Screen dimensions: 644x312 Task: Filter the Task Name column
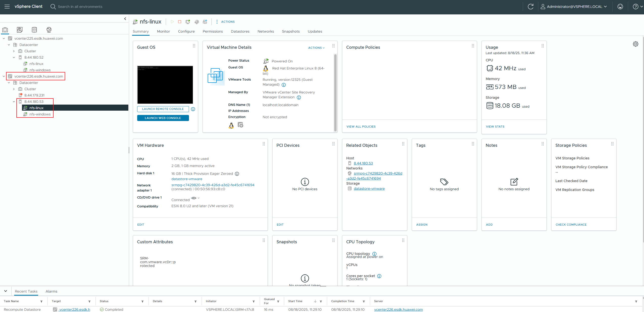(41, 301)
